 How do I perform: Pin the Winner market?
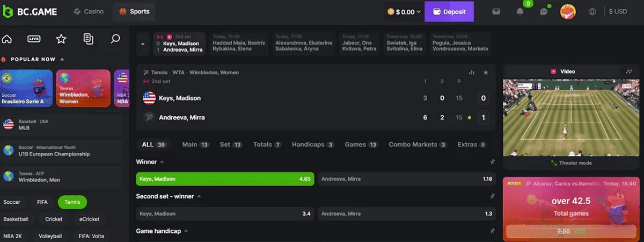(x=492, y=162)
